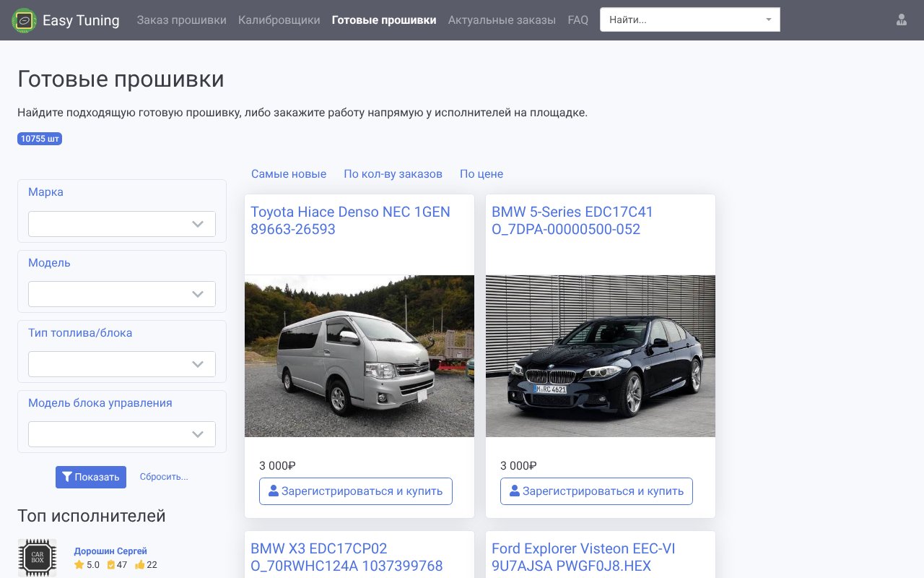Open the Марка dropdown
Viewport: 924px width, 578px height.
(121, 224)
